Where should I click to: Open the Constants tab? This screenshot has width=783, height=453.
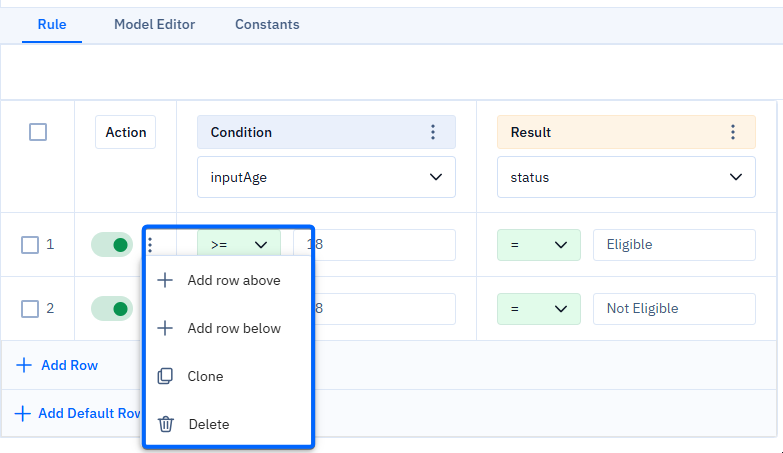[x=267, y=24]
